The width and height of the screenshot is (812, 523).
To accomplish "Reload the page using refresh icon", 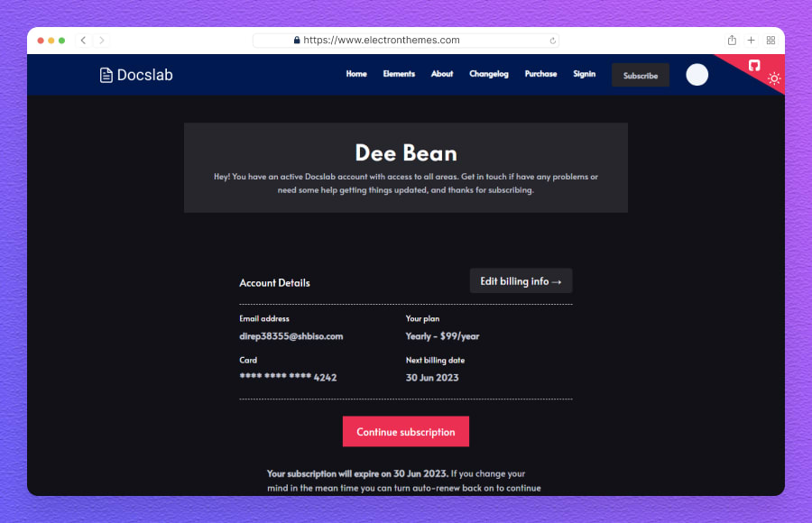I will click(x=552, y=41).
